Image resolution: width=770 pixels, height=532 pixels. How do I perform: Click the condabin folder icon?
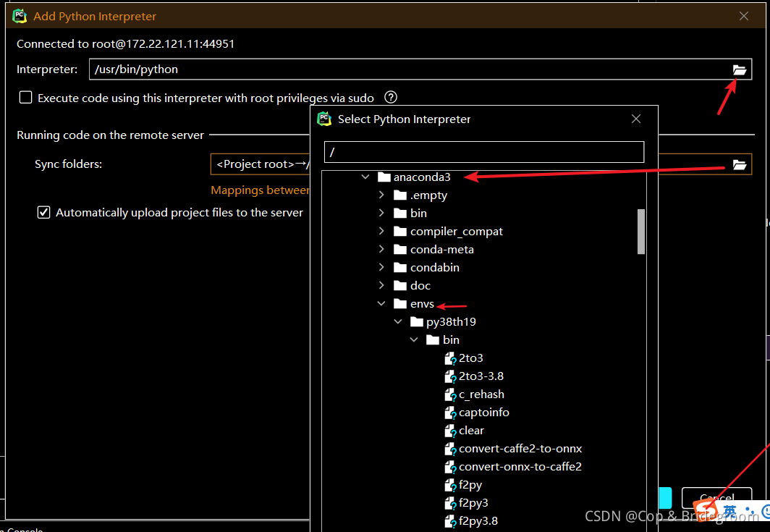point(400,268)
